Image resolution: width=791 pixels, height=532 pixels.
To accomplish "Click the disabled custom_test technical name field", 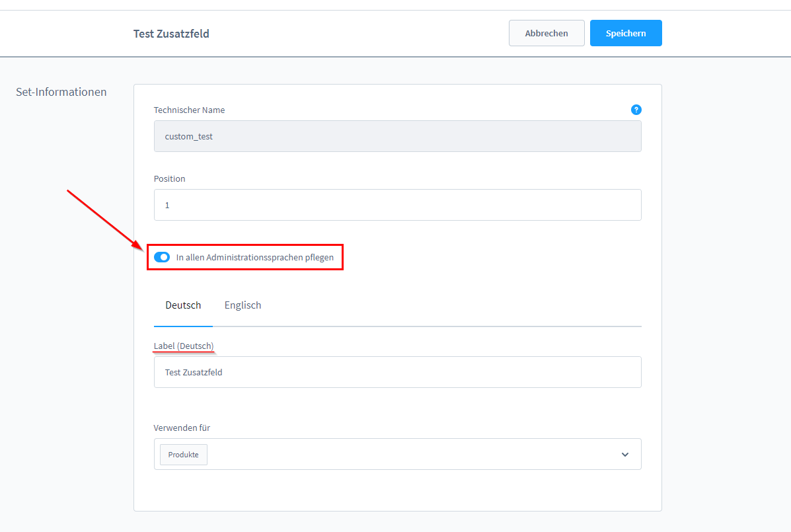I will [x=396, y=136].
